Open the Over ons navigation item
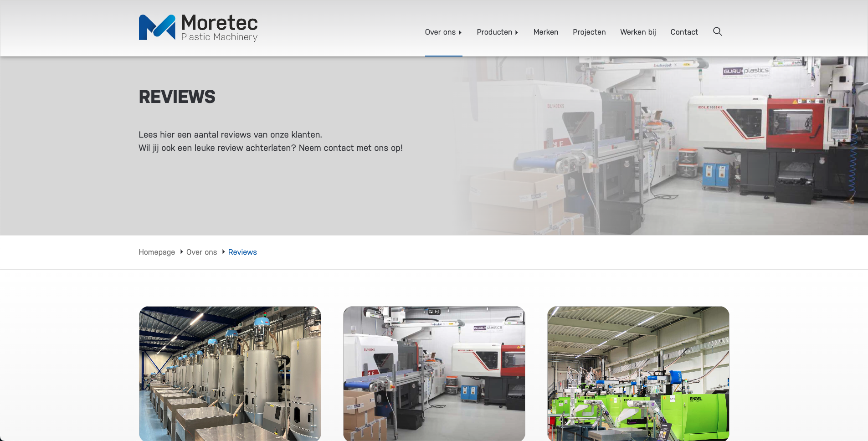The height and width of the screenshot is (441, 868). [x=440, y=32]
